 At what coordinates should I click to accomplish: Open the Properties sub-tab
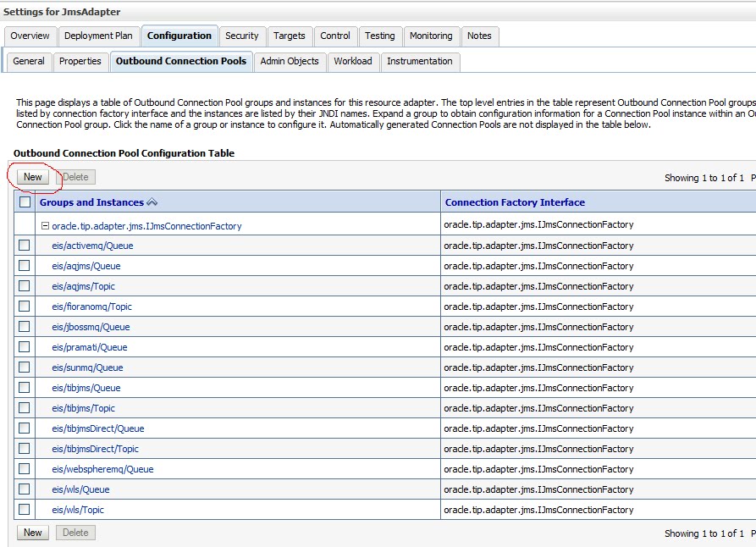pos(80,61)
